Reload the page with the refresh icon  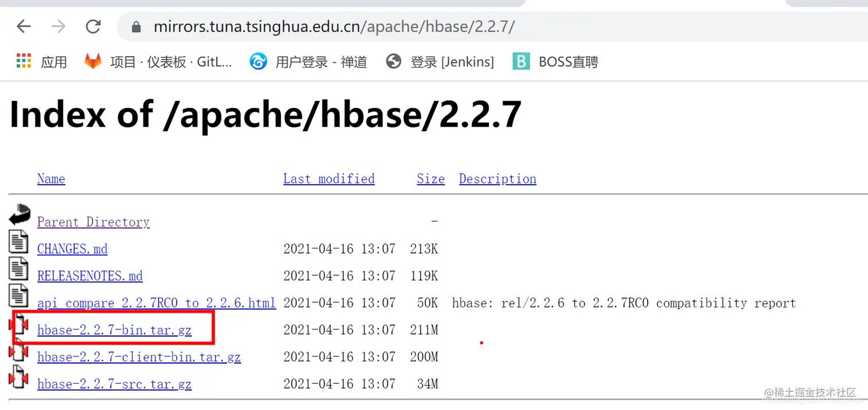[x=93, y=26]
